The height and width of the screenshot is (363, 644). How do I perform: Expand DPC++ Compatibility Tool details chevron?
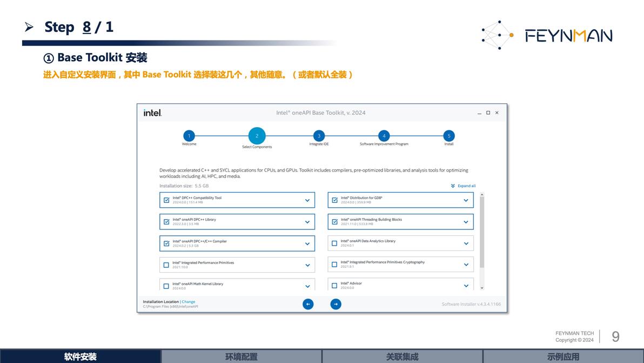coord(307,200)
